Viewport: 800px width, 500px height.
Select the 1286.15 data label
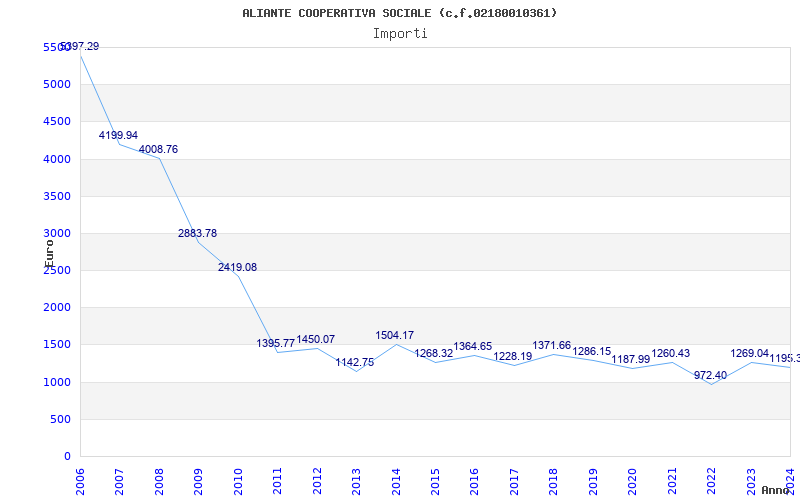tap(591, 352)
